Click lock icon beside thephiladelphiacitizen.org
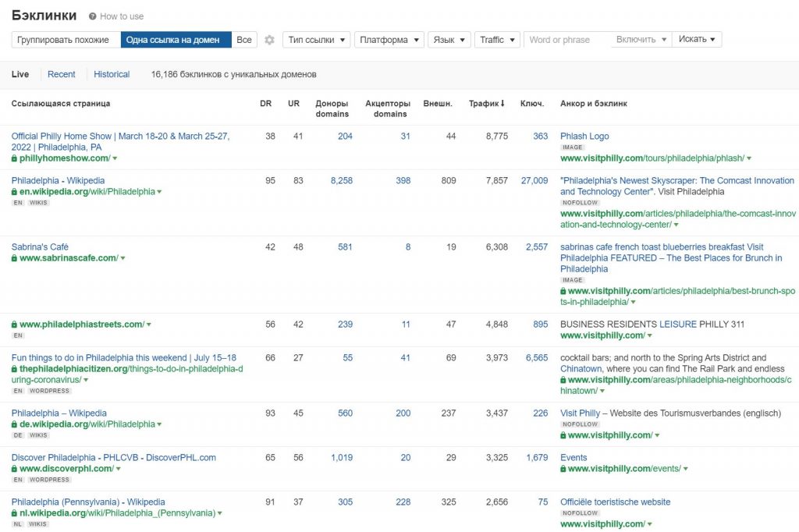 pyautogui.click(x=14, y=369)
